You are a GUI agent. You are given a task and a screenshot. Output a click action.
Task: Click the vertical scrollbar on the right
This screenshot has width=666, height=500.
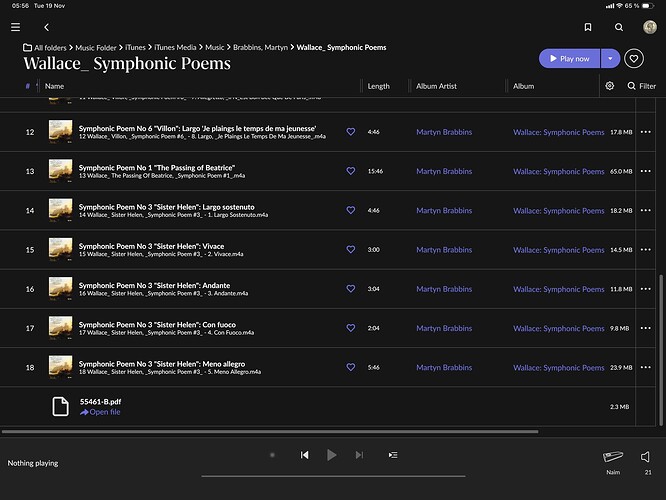click(660, 350)
